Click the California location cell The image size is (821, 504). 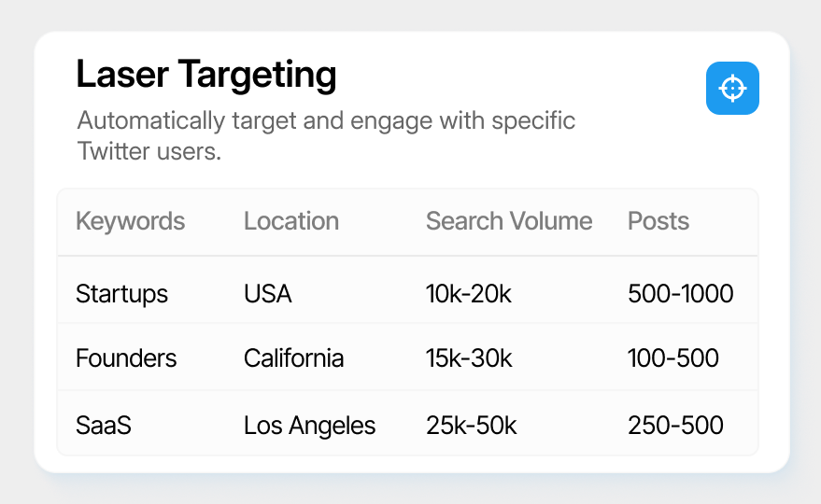point(293,358)
